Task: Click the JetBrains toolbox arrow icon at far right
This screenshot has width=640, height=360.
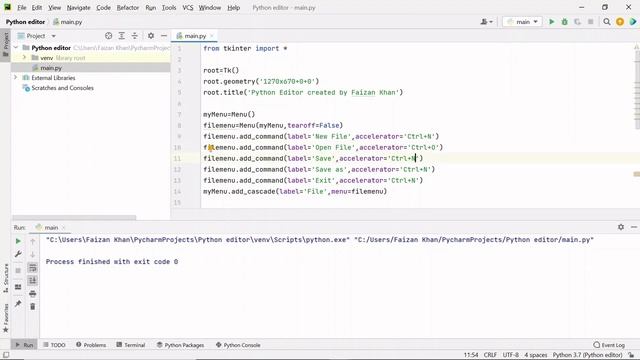Action: tap(633, 22)
